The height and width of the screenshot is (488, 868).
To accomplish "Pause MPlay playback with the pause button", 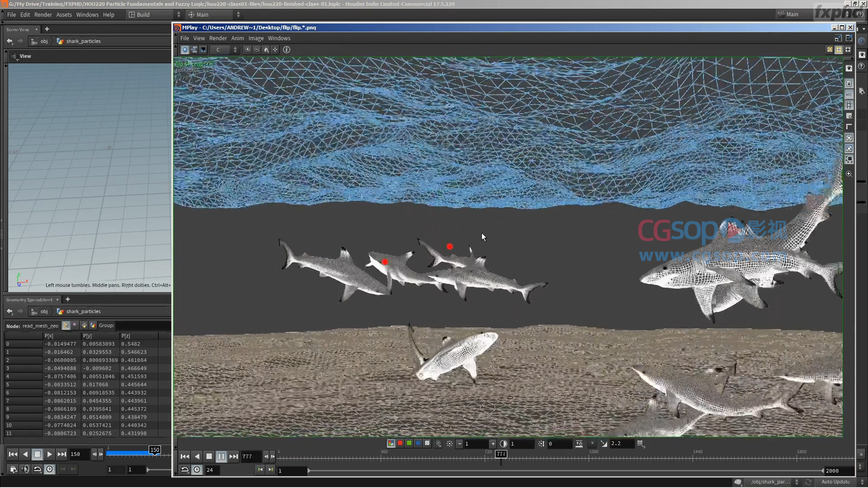I will coord(221,457).
